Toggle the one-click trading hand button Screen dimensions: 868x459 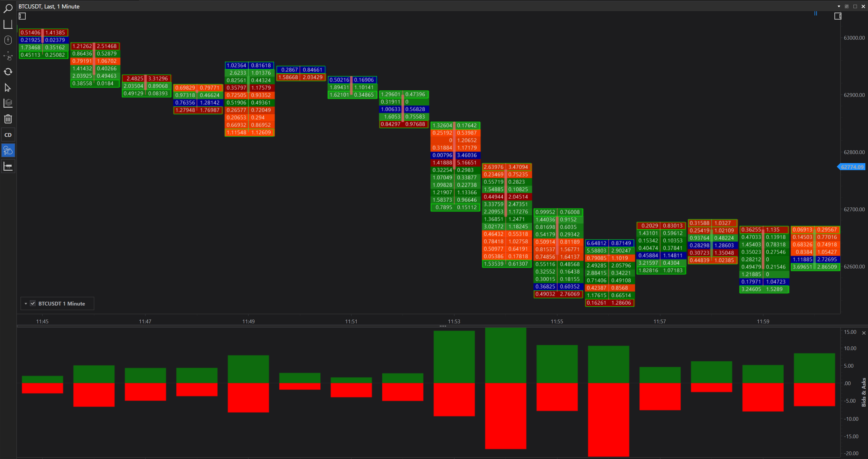[x=8, y=151]
